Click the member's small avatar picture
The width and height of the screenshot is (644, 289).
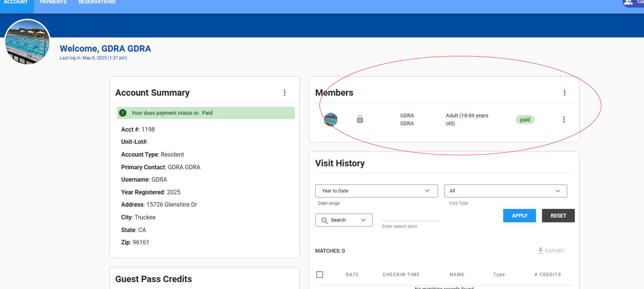point(331,119)
